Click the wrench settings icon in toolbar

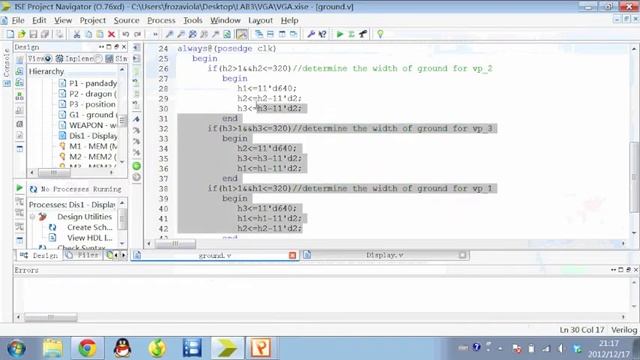coord(311,34)
